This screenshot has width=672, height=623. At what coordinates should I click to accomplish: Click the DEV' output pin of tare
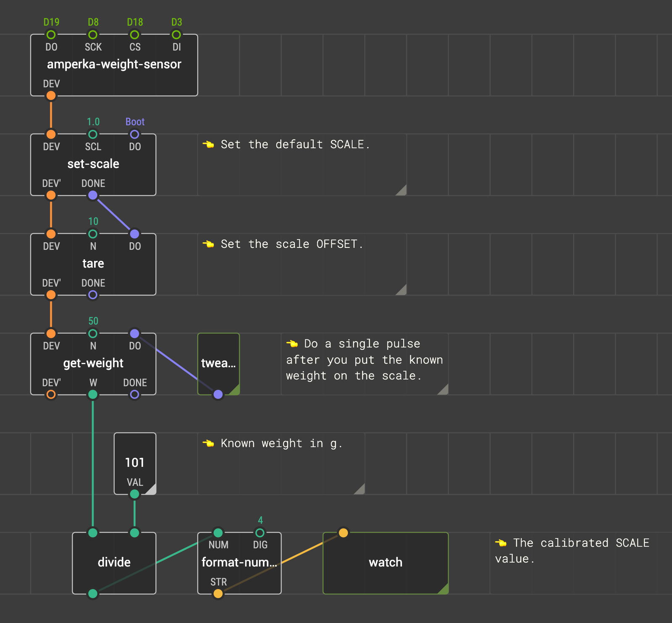51,295
